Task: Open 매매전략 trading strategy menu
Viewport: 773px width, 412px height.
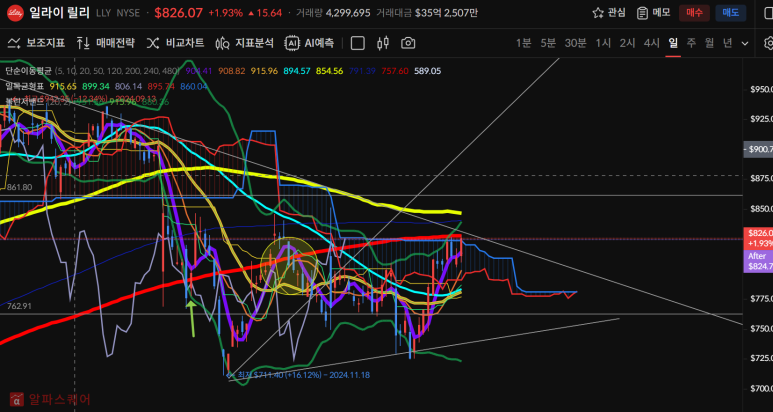Action: click(x=105, y=43)
